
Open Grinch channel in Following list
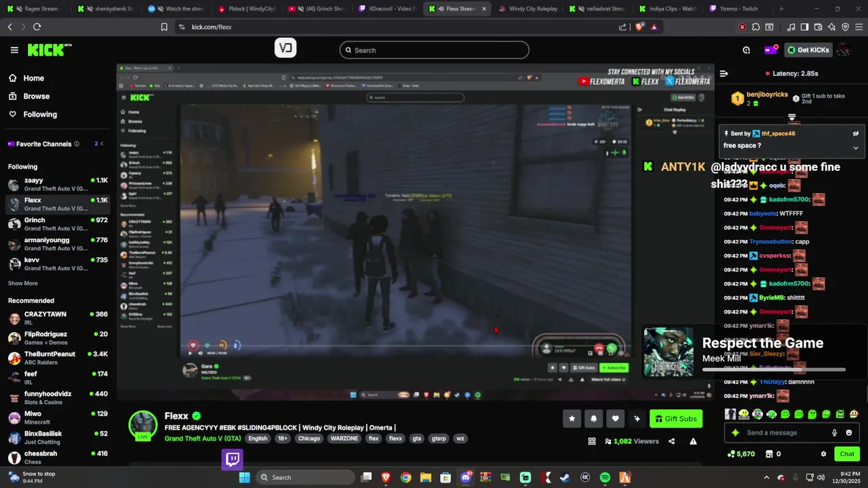point(58,224)
